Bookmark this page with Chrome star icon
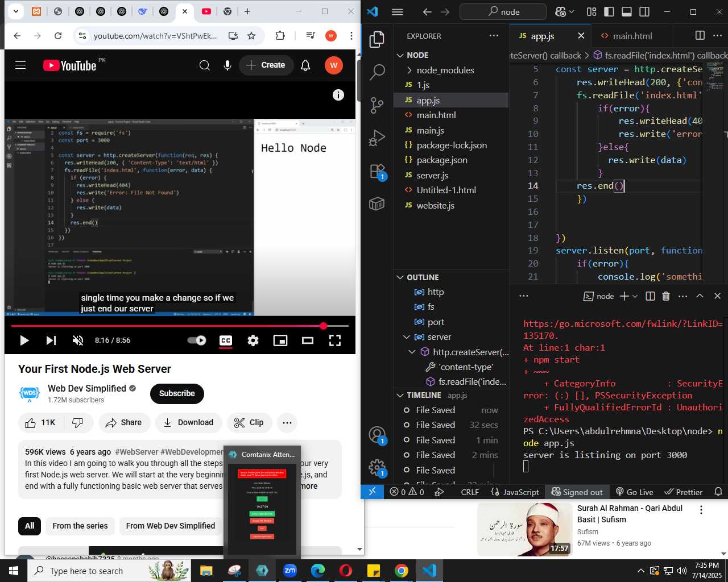The height and width of the screenshot is (582, 728). click(x=251, y=36)
